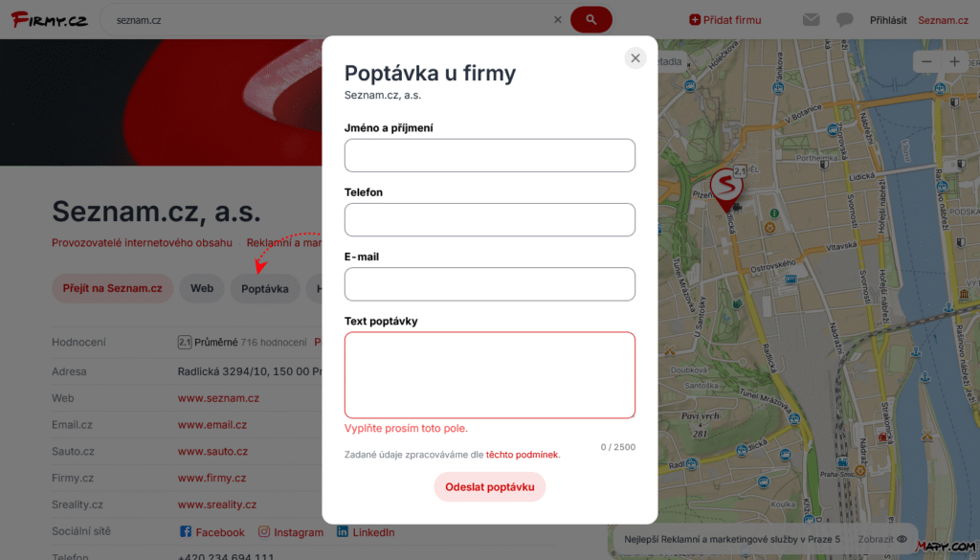Toggle Zobrazit eye icon on map banner
980x560 pixels.
tap(902, 539)
